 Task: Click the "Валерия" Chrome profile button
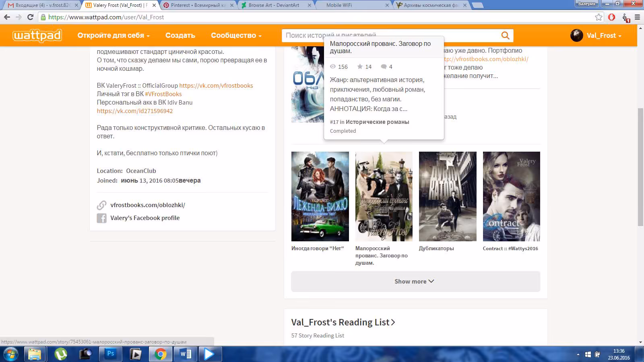click(x=586, y=4)
